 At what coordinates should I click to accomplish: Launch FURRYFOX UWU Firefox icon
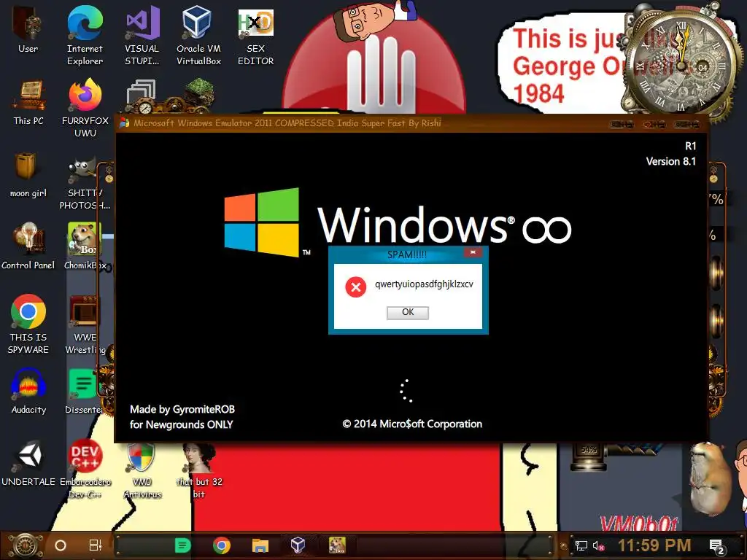pyautogui.click(x=85, y=108)
